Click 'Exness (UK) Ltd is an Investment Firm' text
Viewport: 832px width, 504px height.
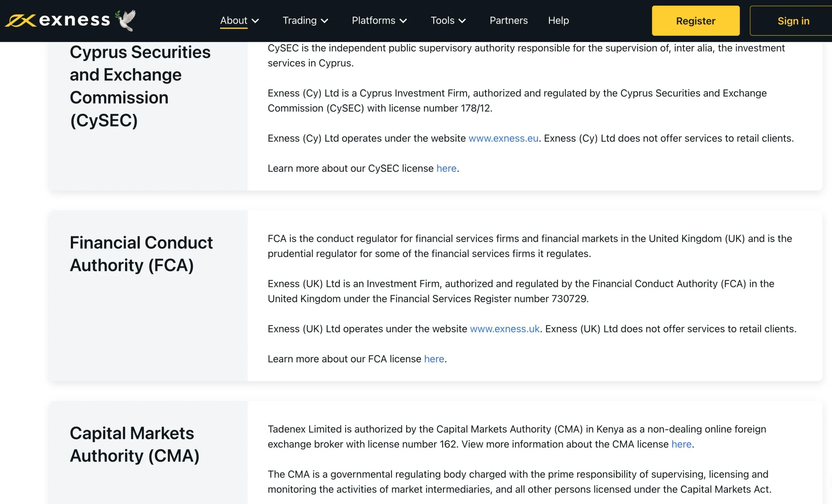[354, 284]
